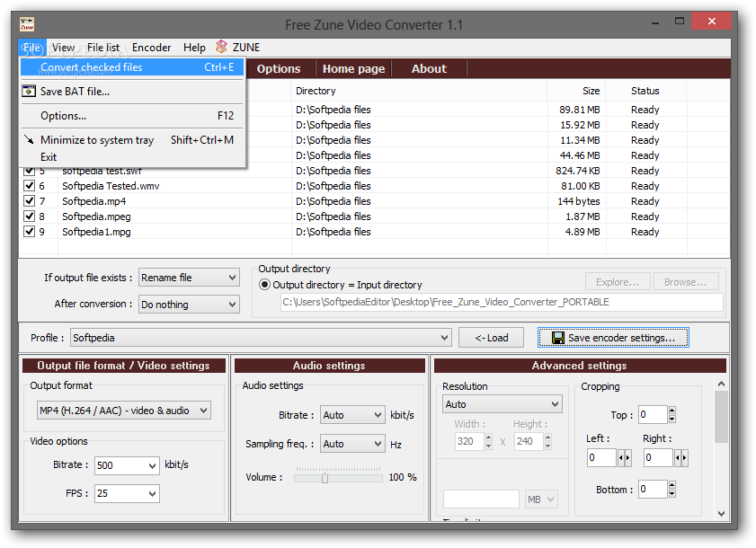The width and height of the screenshot is (756, 548).
Task: Click the Height 240 field
Action: (x=529, y=441)
